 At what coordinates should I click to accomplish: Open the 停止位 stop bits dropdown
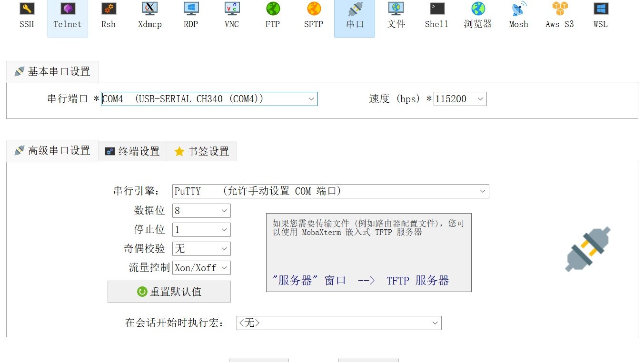[x=201, y=230]
